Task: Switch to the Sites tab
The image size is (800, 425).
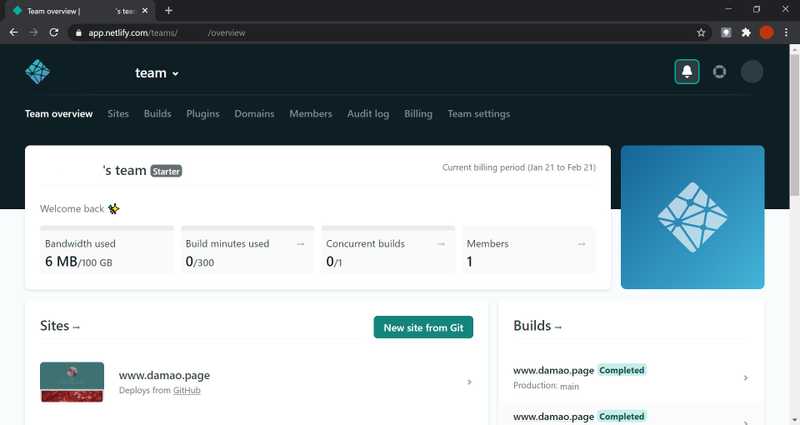Action: pyautogui.click(x=118, y=114)
